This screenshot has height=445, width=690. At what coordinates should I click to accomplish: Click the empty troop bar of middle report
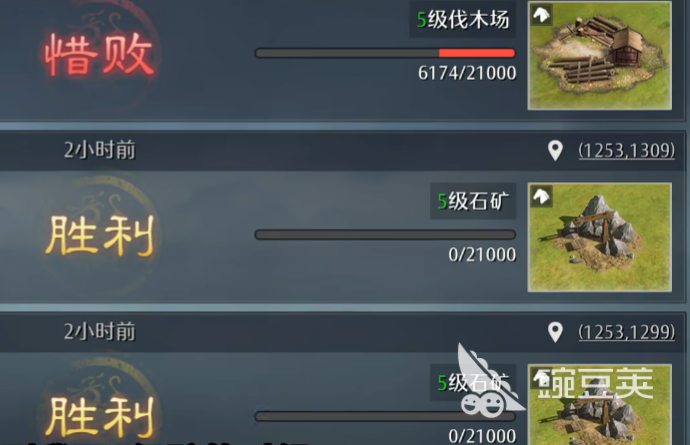pos(385,235)
